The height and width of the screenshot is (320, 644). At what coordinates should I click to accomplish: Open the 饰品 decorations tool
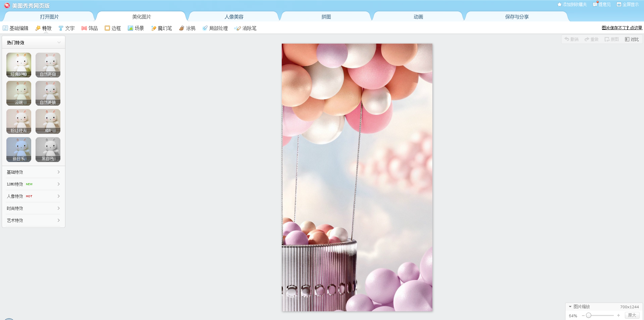[90, 28]
